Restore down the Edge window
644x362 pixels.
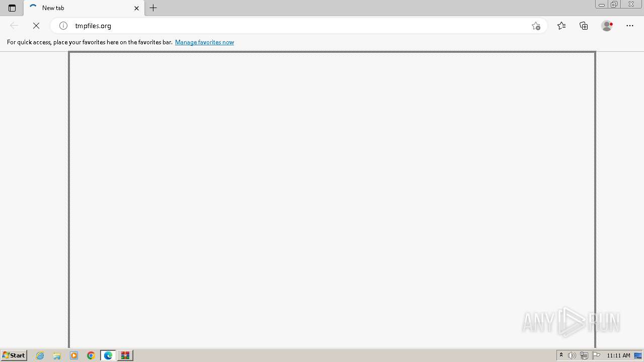(x=614, y=5)
